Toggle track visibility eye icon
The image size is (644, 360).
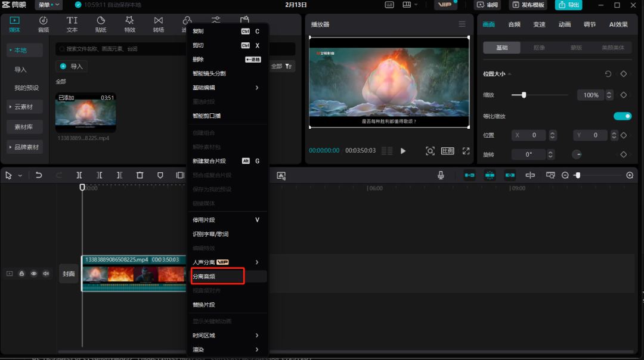(x=33, y=274)
